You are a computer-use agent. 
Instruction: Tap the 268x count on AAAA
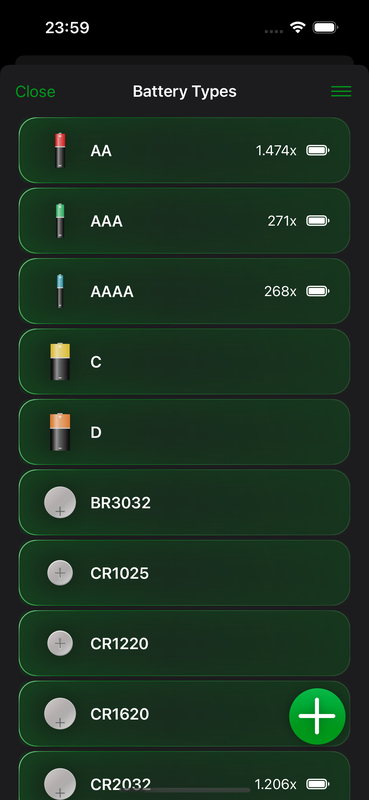tap(280, 291)
